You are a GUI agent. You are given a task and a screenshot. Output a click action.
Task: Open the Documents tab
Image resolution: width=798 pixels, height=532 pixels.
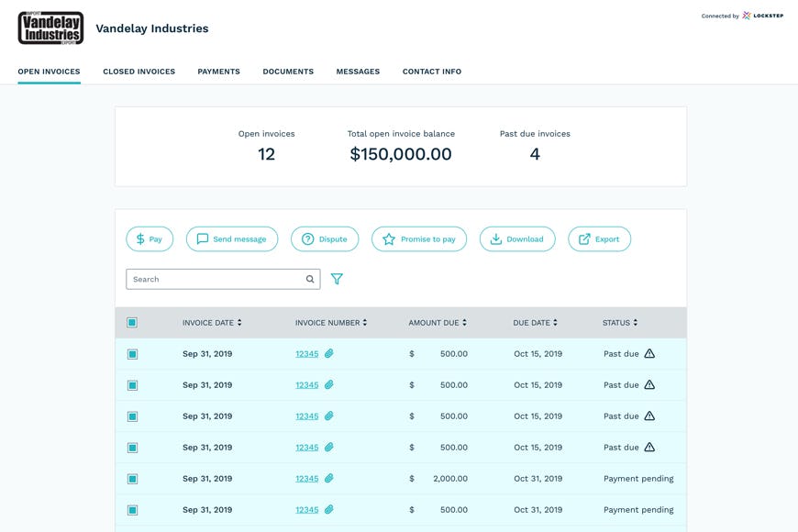(288, 72)
